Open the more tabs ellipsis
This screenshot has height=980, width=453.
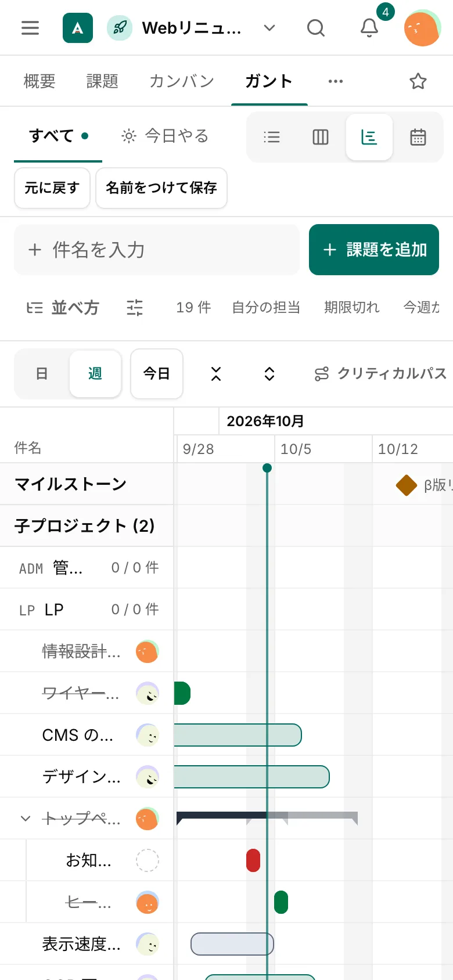click(336, 81)
